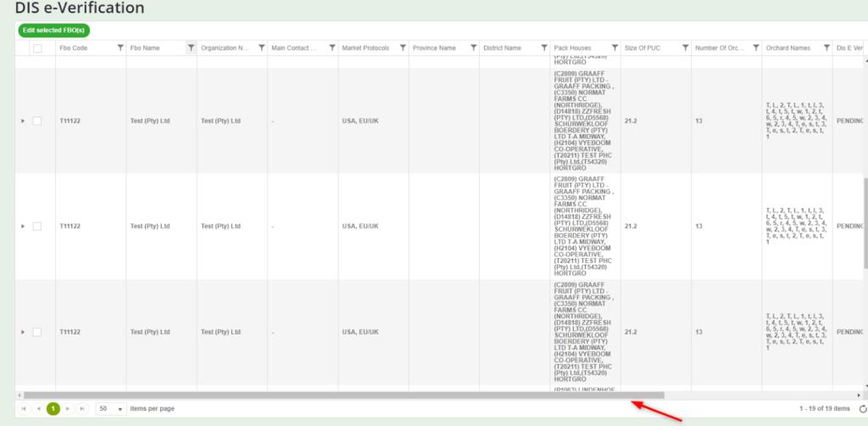Refresh the grid using the reload icon
This screenshot has width=868, height=426.
coord(863,409)
